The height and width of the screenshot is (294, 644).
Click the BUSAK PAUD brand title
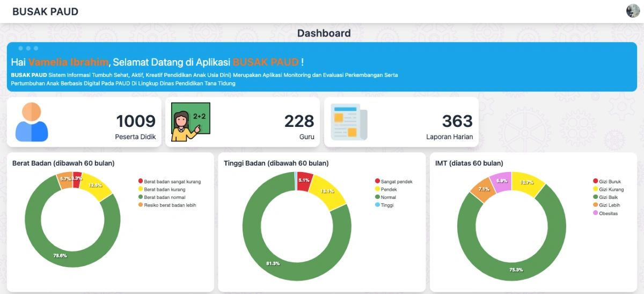point(45,11)
